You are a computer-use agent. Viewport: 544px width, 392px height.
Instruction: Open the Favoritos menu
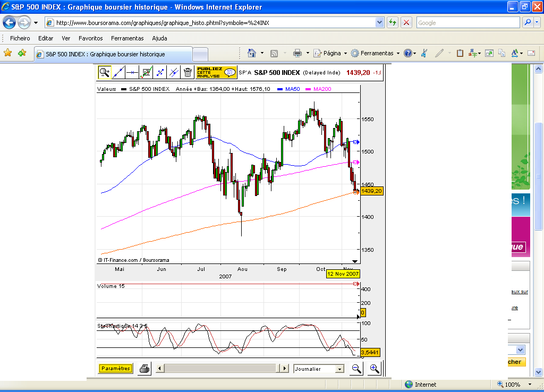click(90, 38)
